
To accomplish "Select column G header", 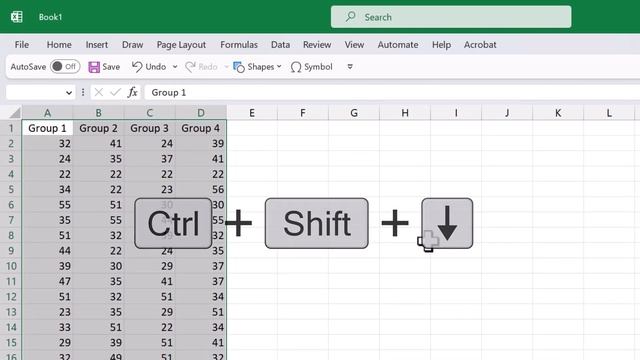I will click(x=354, y=113).
